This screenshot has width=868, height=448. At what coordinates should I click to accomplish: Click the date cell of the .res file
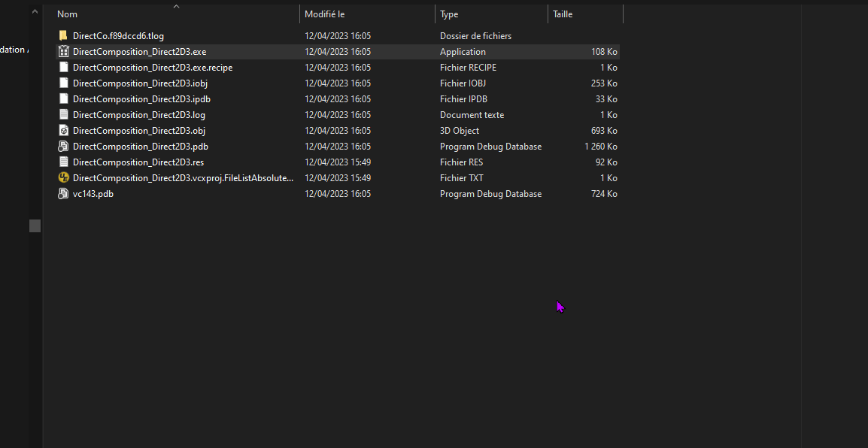point(338,162)
